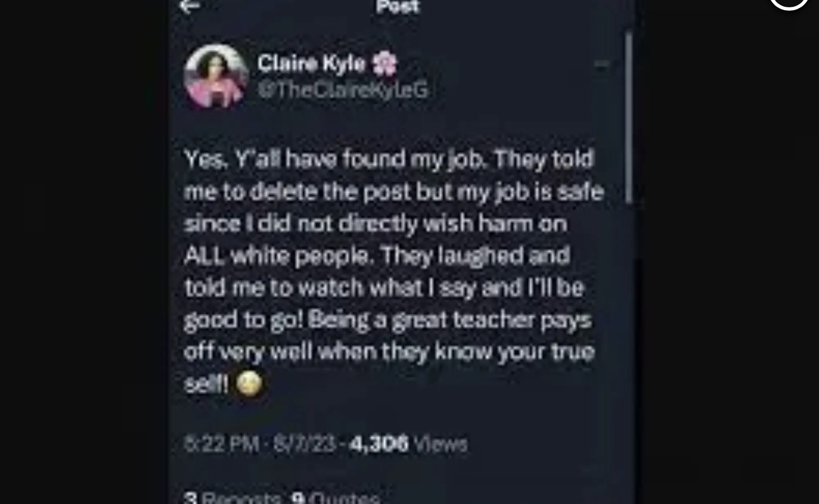This screenshot has width=819, height=504.
Task: Click the vertical scrollbar beside the post
Action: (629, 117)
